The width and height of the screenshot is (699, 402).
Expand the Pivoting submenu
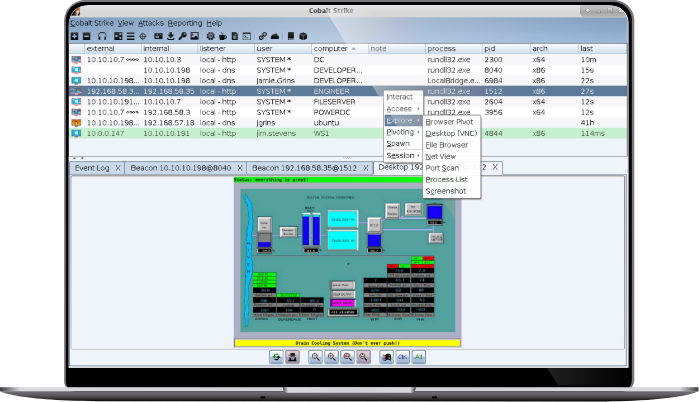point(403,132)
